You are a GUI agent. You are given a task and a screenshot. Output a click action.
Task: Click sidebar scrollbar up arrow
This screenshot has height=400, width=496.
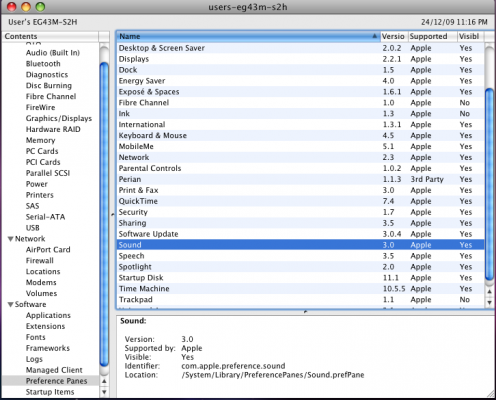[x=104, y=381]
